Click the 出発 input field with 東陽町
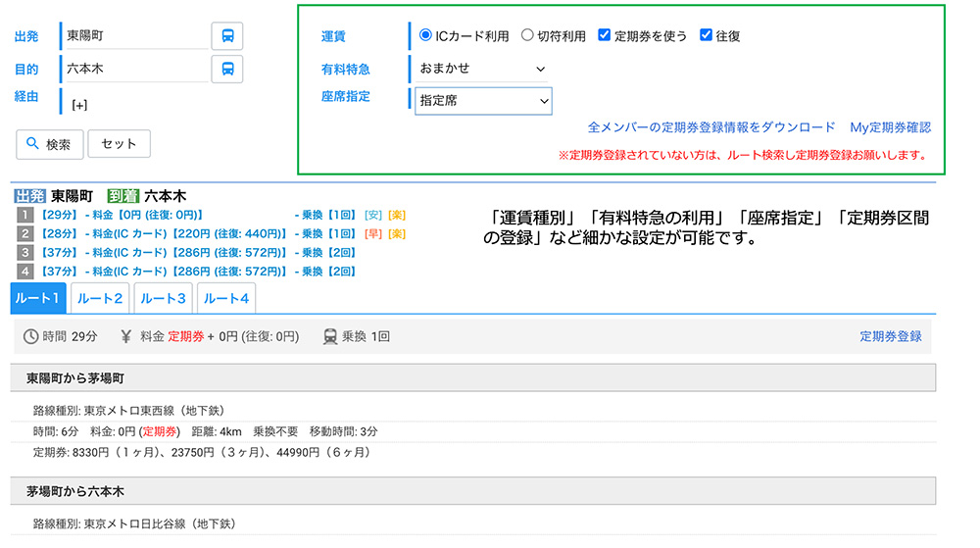980x548 pixels. tap(133, 36)
